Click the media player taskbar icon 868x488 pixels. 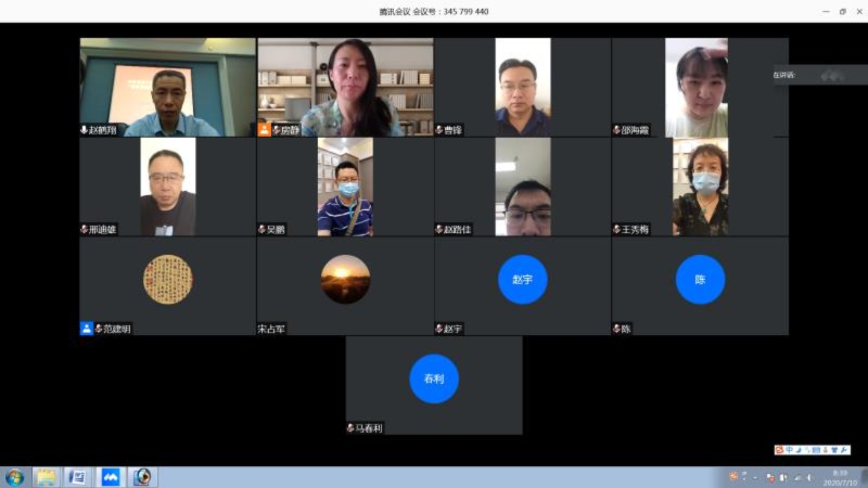(x=142, y=477)
